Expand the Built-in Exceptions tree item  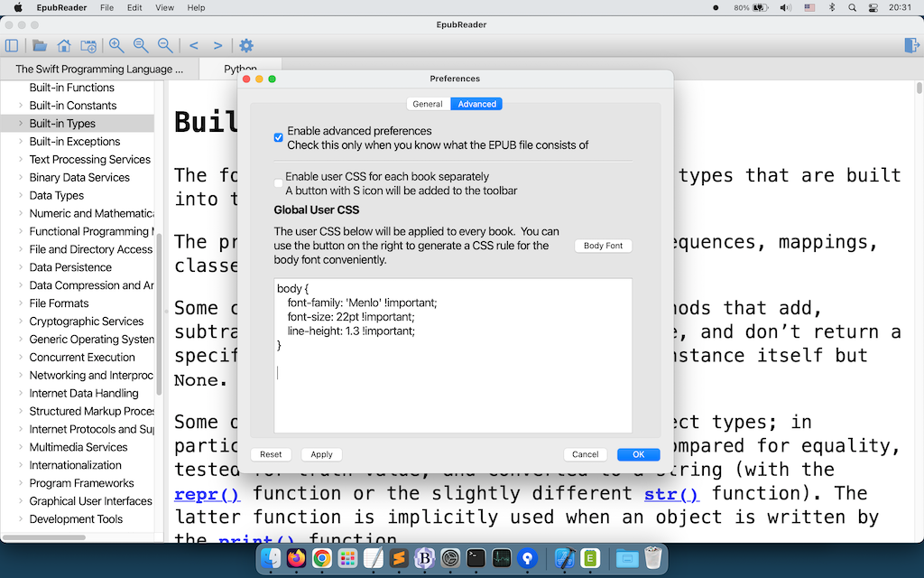pos(21,142)
